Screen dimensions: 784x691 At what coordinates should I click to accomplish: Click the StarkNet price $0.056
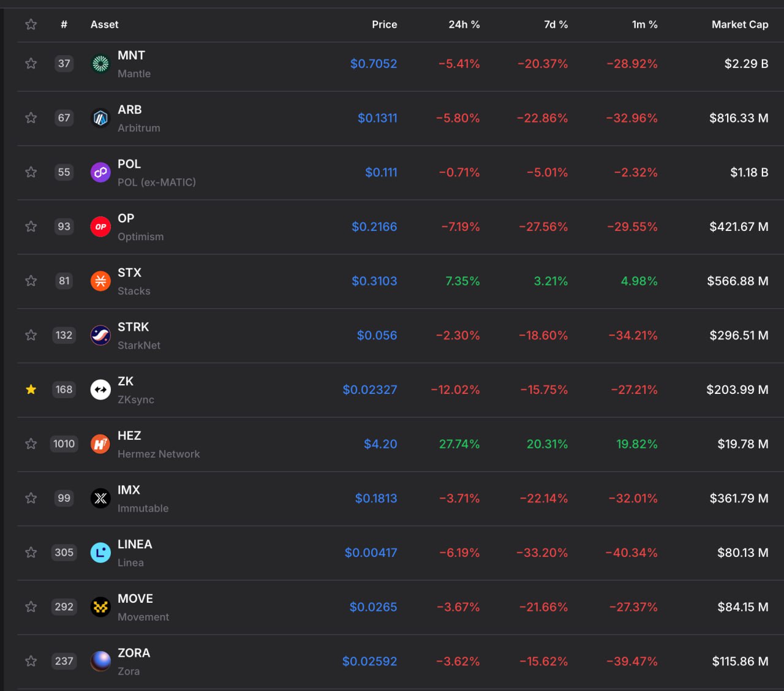point(377,336)
